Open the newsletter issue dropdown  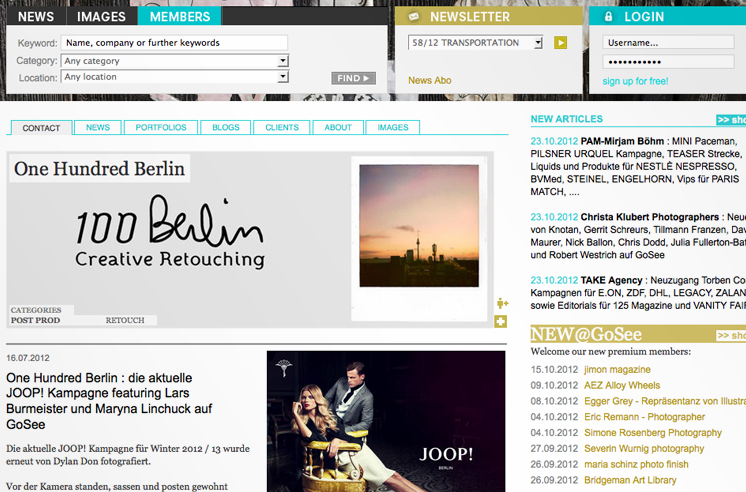coord(476,43)
